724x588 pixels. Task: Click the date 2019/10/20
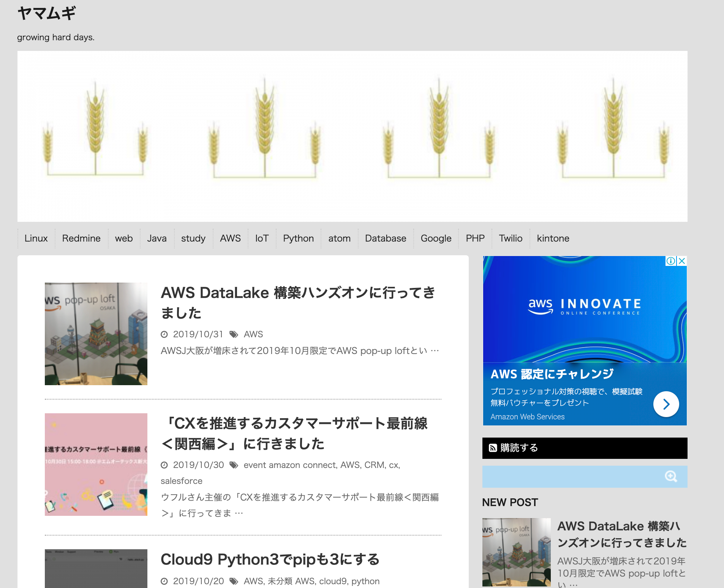(x=198, y=581)
